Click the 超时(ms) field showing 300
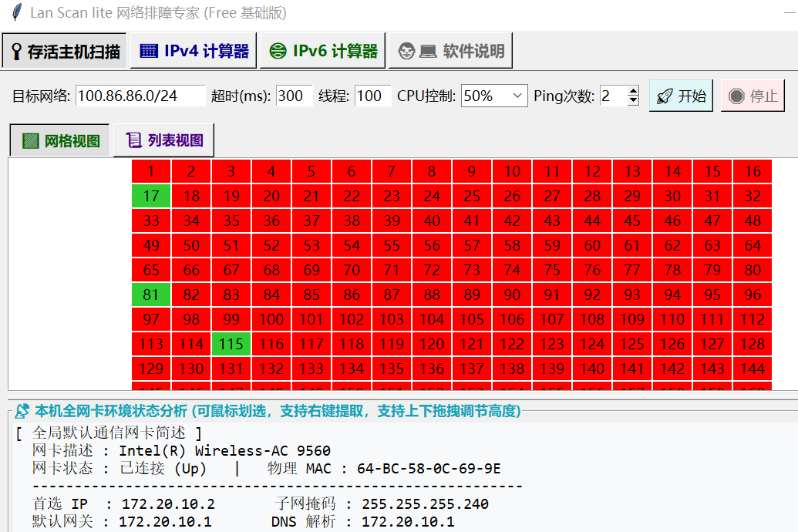798x532 pixels. click(x=294, y=96)
